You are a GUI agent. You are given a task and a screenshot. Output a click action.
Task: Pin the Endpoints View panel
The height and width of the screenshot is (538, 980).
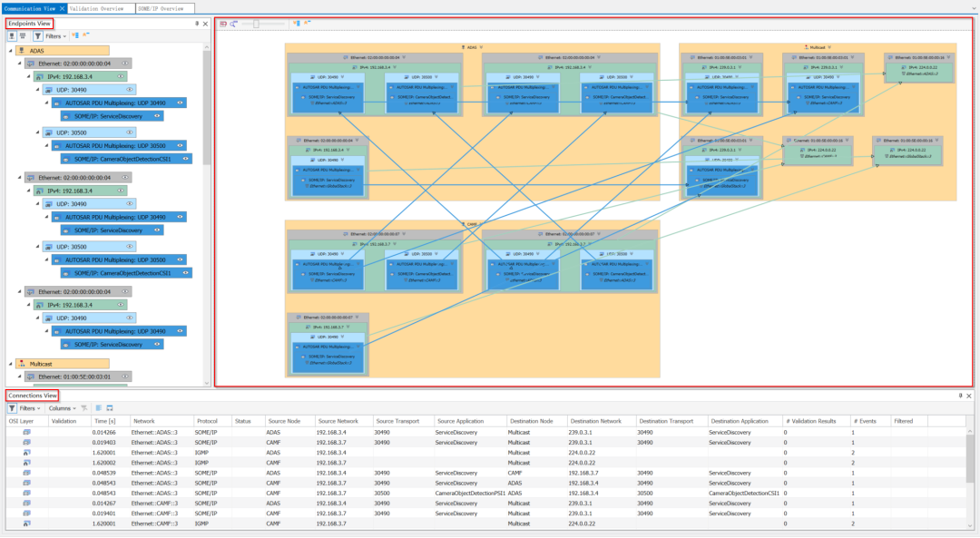[x=196, y=24]
